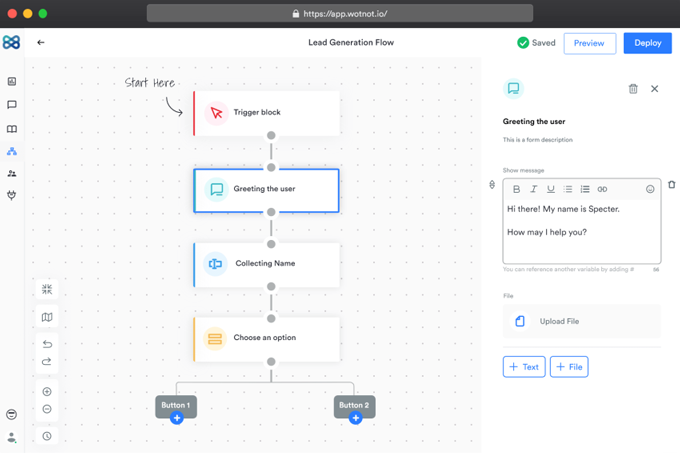Zoom in on the canvas

click(x=47, y=391)
